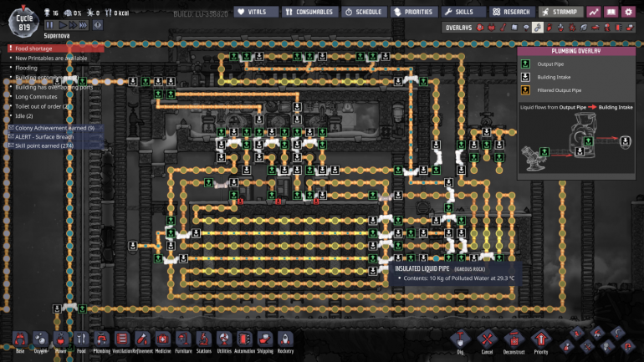Open the Schedule menu

pos(364,12)
